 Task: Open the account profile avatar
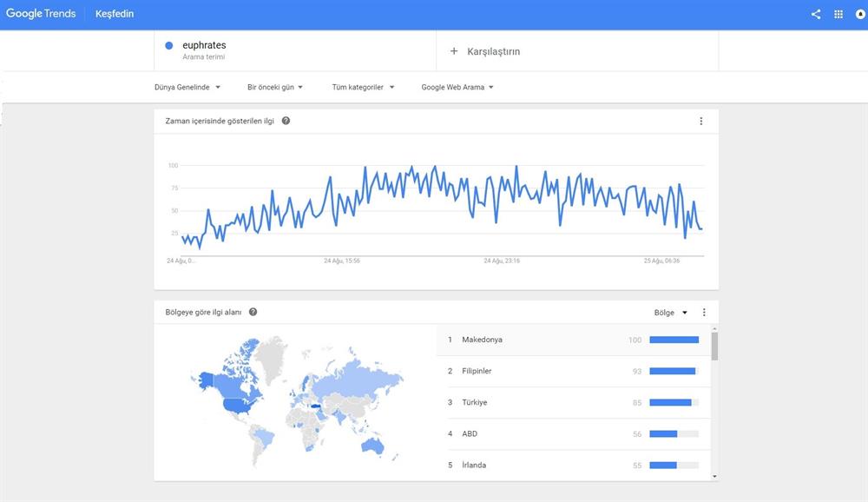860,14
